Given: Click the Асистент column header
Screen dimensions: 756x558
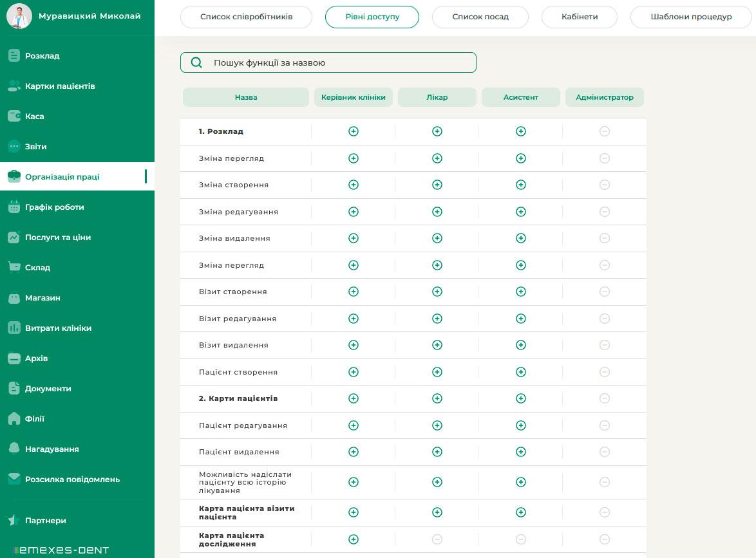Looking at the screenshot, I should coord(521,97).
